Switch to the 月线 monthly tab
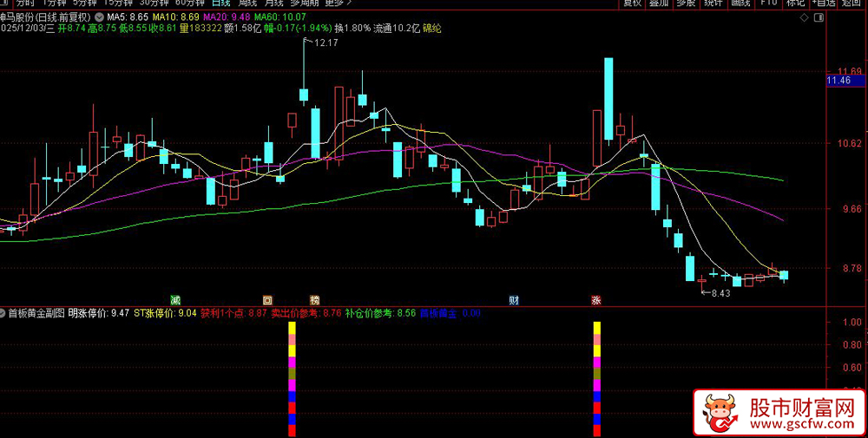 [274, 3]
